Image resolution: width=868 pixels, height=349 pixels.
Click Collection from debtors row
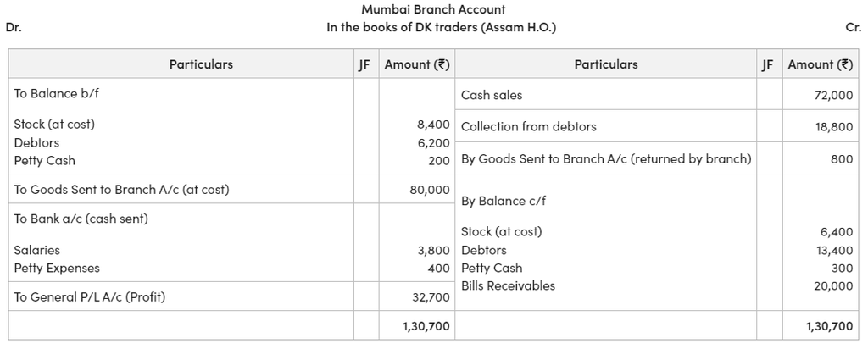tap(528, 126)
